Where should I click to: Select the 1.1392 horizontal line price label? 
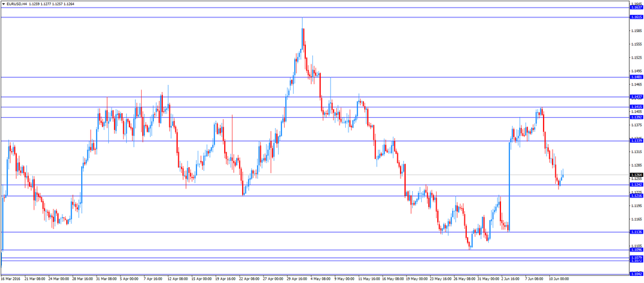[x=636, y=117]
